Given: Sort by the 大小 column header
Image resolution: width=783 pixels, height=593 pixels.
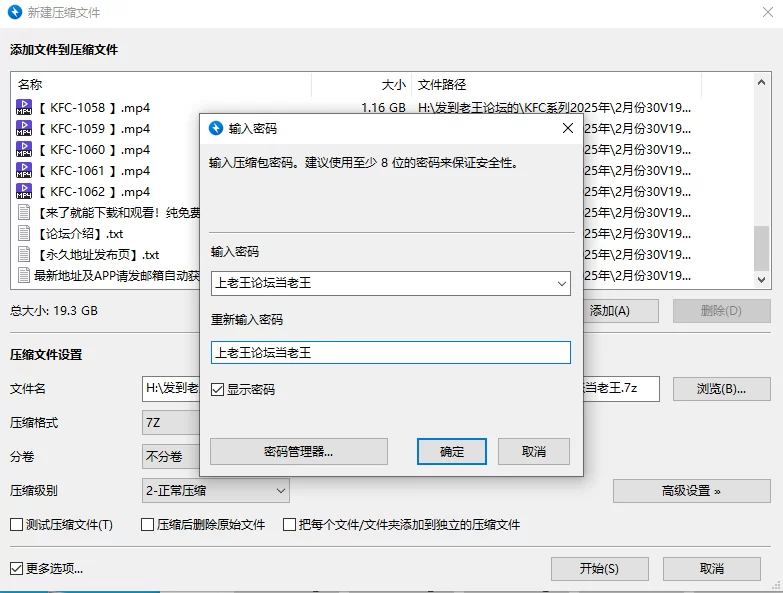Looking at the screenshot, I should coord(362,85).
